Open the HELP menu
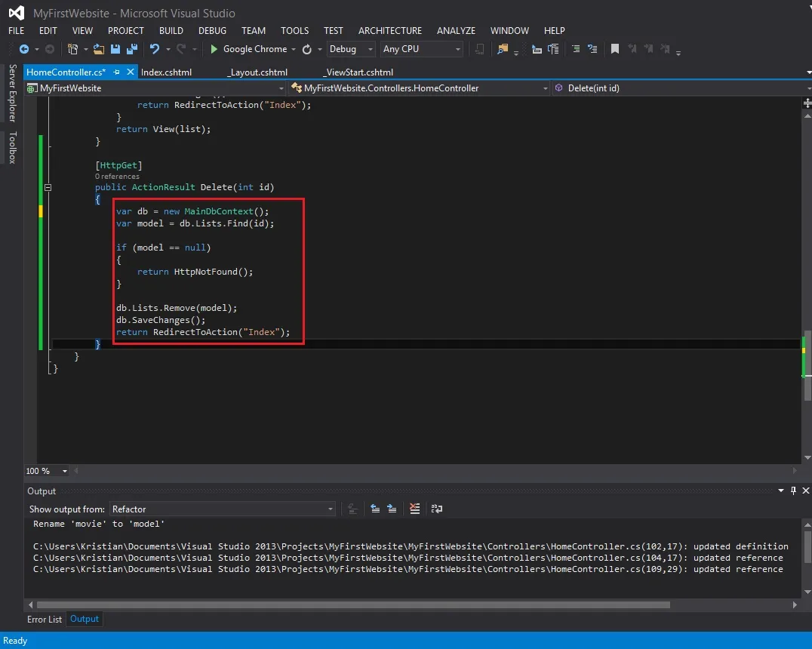812x649 pixels. click(x=554, y=30)
